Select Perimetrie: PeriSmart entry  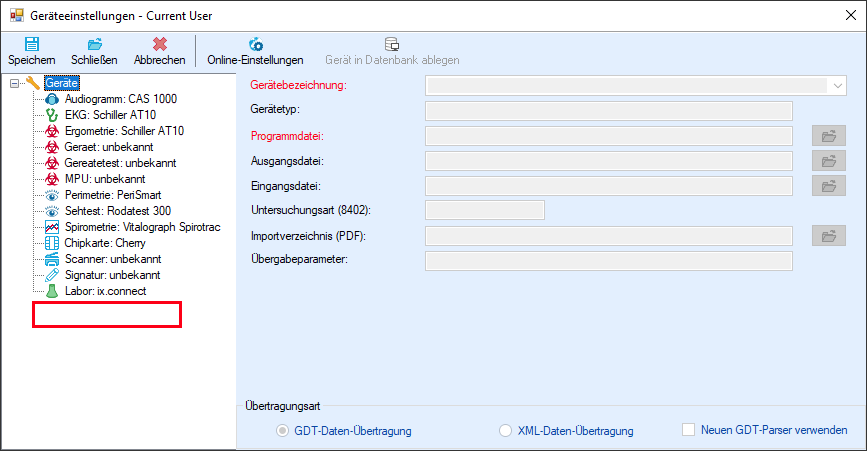pyautogui.click(x=113, y=195)
